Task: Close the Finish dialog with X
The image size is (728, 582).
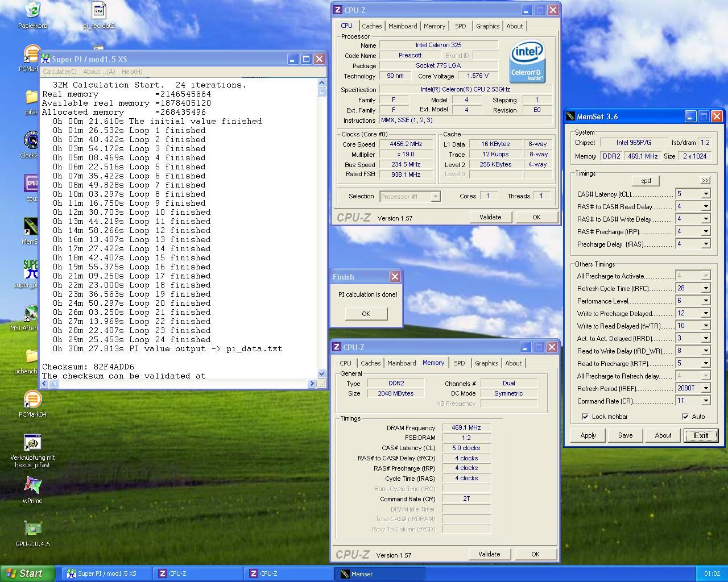Action: (395, 276)
